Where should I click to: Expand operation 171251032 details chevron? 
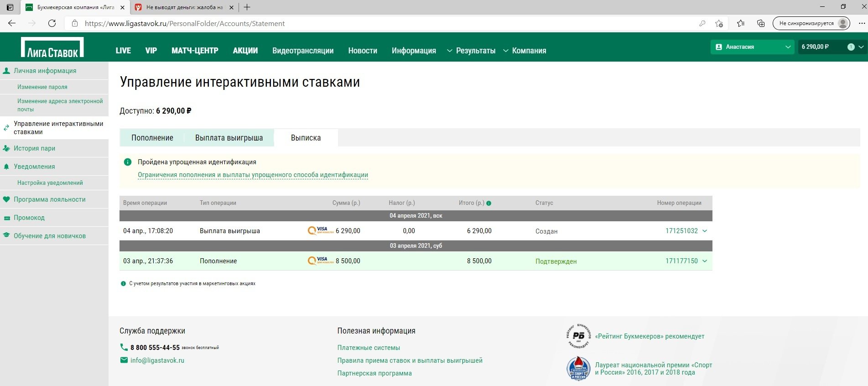click(705, 231)
